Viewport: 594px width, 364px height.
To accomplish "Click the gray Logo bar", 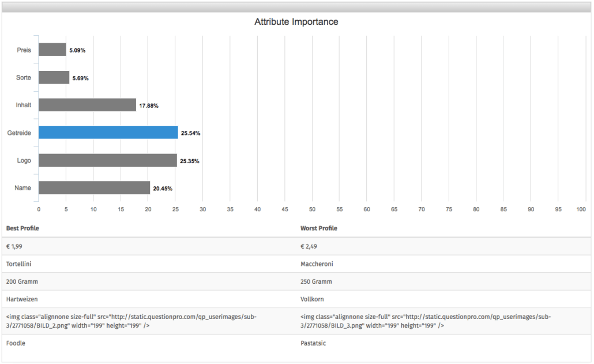I will [x=107, y=160].
